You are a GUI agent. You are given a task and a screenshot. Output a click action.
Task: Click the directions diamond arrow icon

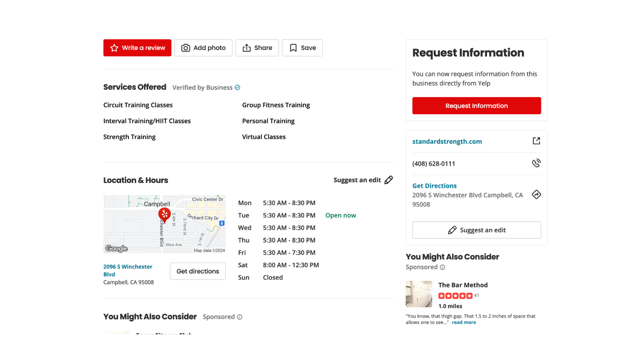(536, 194)
